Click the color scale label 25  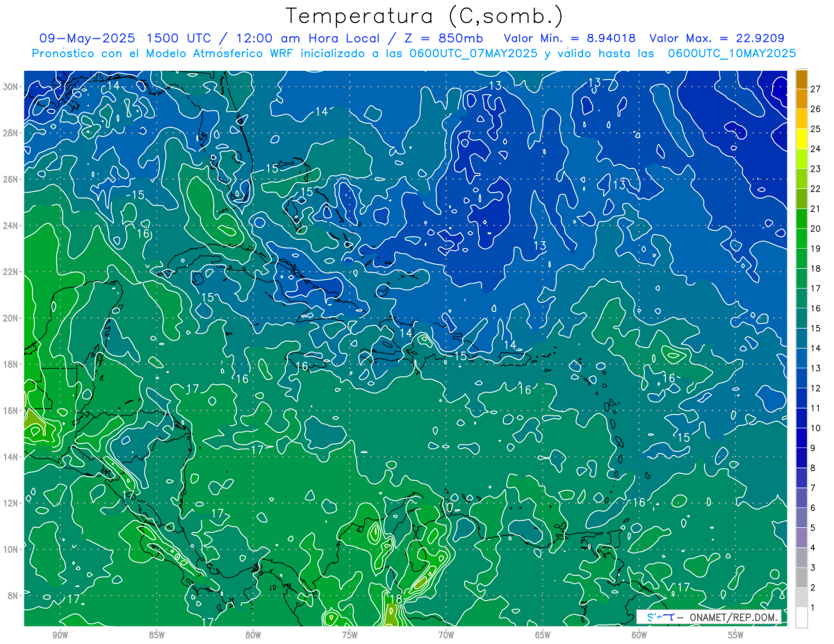[815, 129]
